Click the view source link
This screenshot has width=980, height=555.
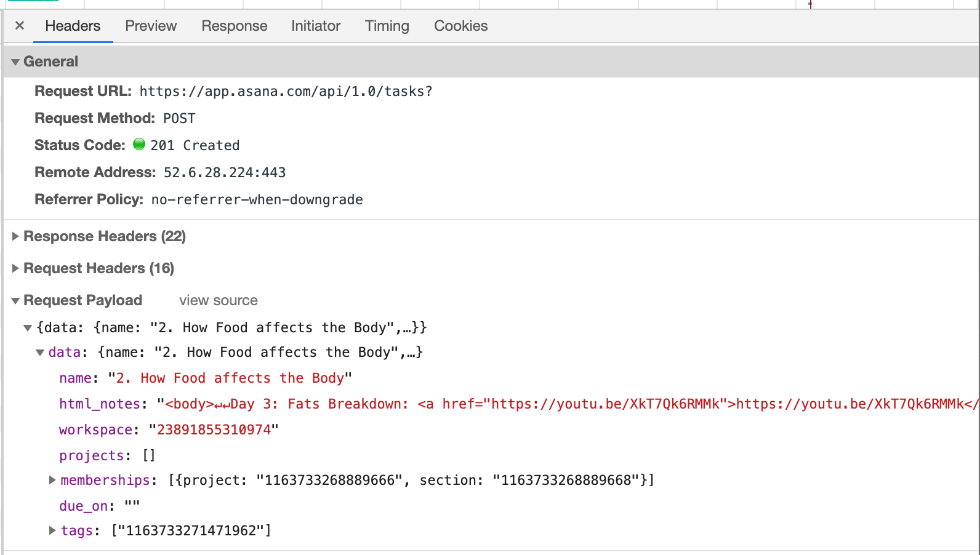click(x=218, y=300)
